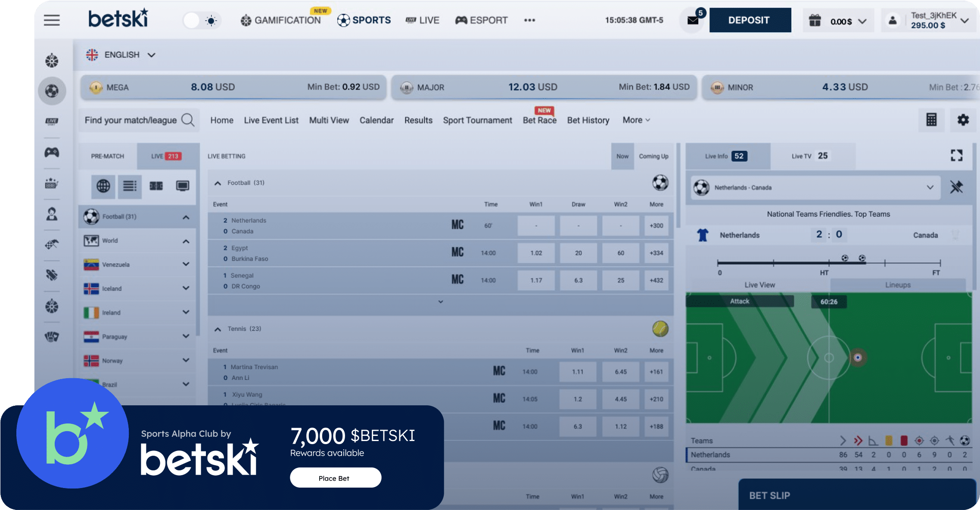980x510 pixels.
Task: Switch to Live Info 52 tab
Action: click(728, 156)
